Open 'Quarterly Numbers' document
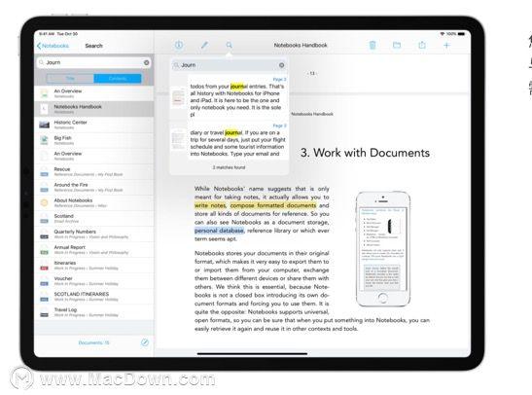 click(x=94, y=233)
